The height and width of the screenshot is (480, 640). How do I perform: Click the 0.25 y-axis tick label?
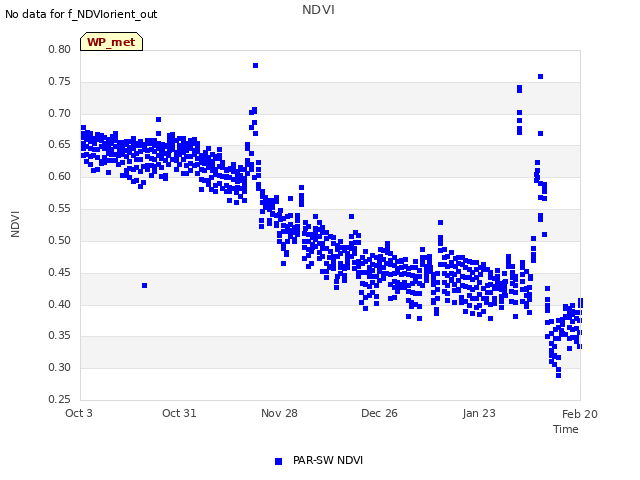click(x=60, y=399)
